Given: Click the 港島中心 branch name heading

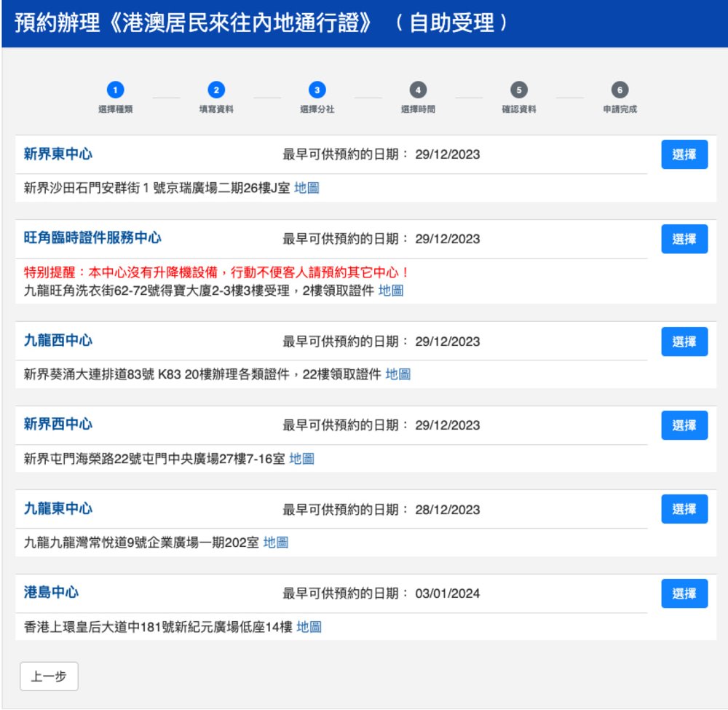Looking at the screenshot, I should pyautogui.click(x=51, y=593).
